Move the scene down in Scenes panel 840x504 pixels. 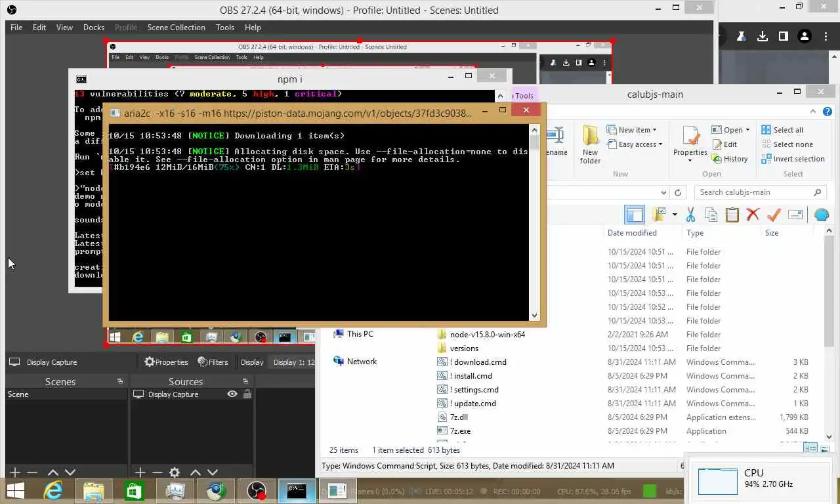[70, 472]
